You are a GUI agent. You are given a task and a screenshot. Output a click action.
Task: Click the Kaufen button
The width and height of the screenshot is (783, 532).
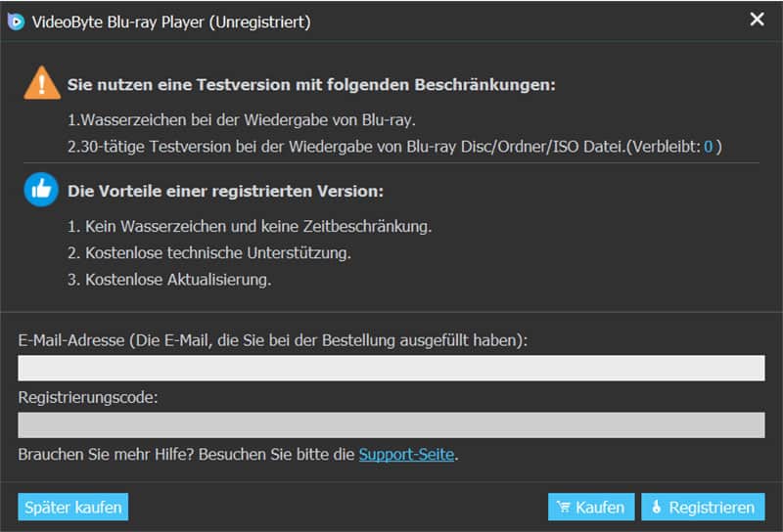point(591,507)
